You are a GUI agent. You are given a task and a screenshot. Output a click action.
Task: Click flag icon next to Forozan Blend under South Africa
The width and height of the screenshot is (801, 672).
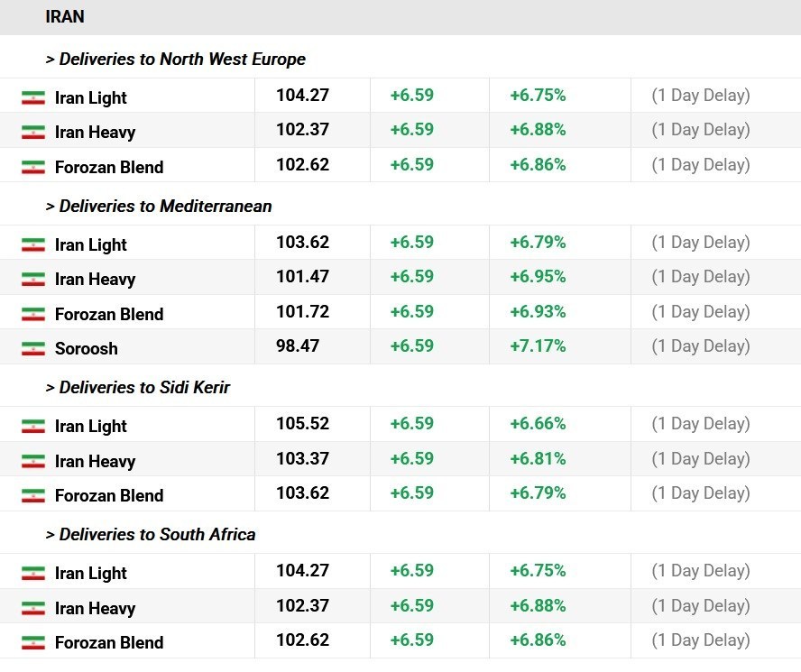click(33, 642)
